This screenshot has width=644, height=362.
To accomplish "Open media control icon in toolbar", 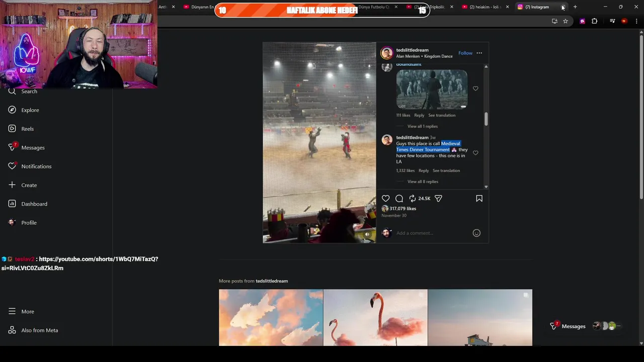I will pyautogui.click(x=612, y=21).
